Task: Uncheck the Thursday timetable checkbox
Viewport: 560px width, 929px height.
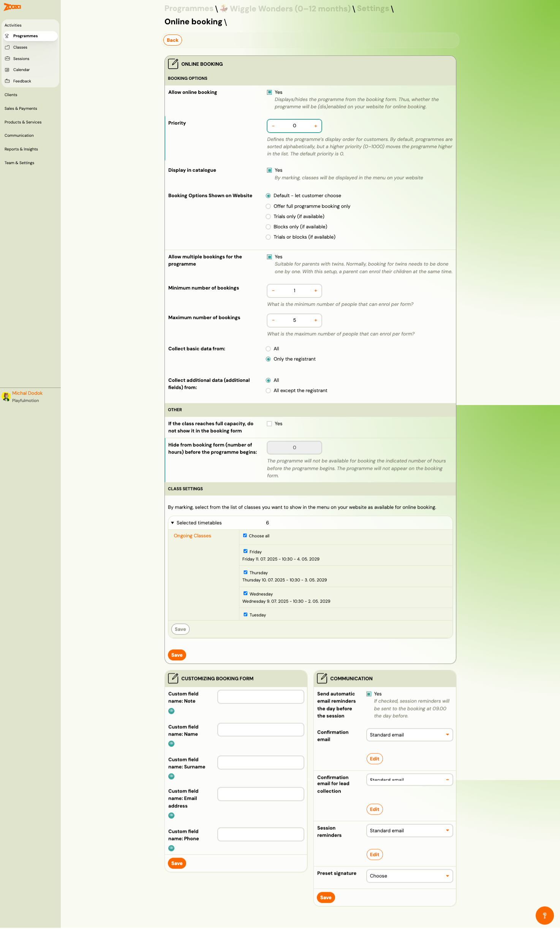Action: (245, 572)
